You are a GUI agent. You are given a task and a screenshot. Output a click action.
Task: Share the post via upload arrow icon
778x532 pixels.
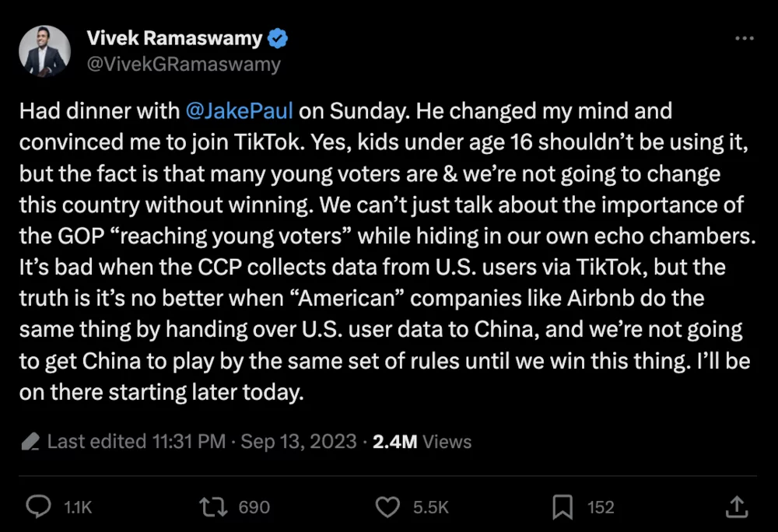pyautogui.click(x=736, y=507)
